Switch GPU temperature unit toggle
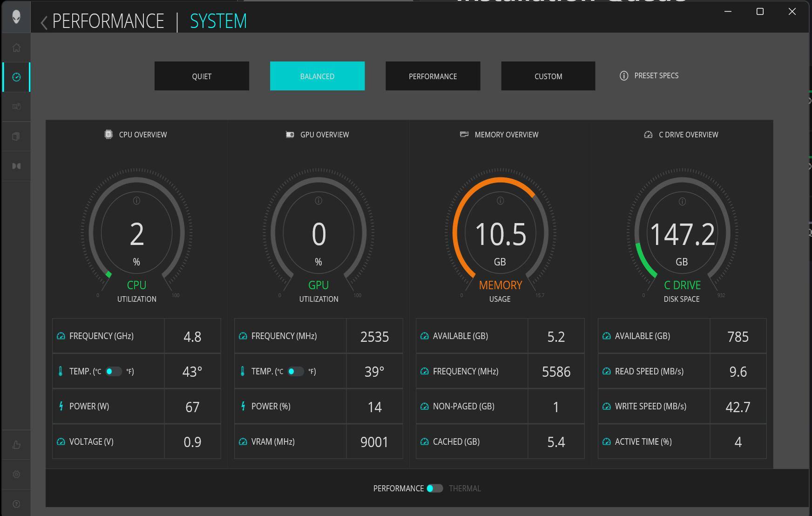Screen dimensions: 812x516 pyautogui.click(x=295, y=371)
